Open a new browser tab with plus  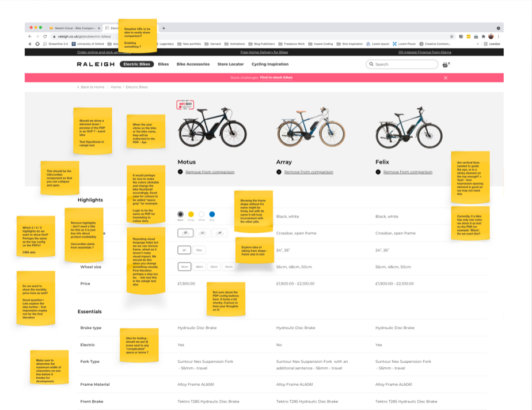164,28
